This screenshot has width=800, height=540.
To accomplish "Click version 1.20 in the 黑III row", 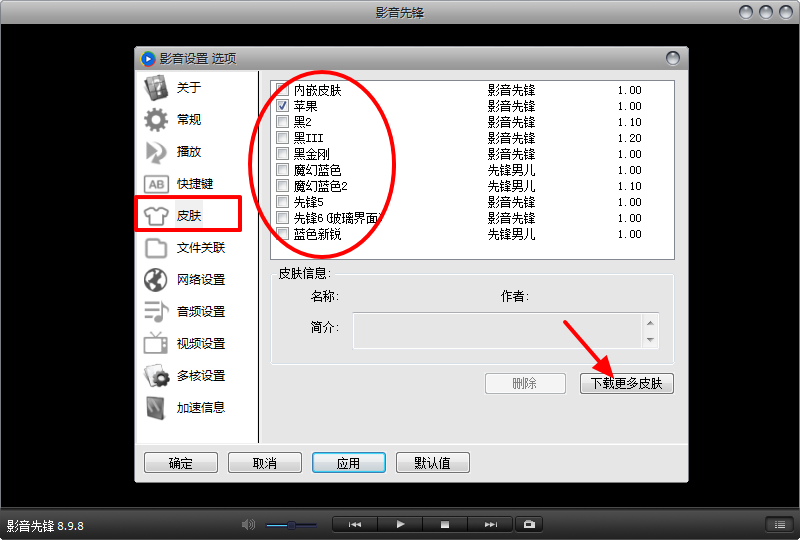I will pyautogui.click(x=630, y=138).
